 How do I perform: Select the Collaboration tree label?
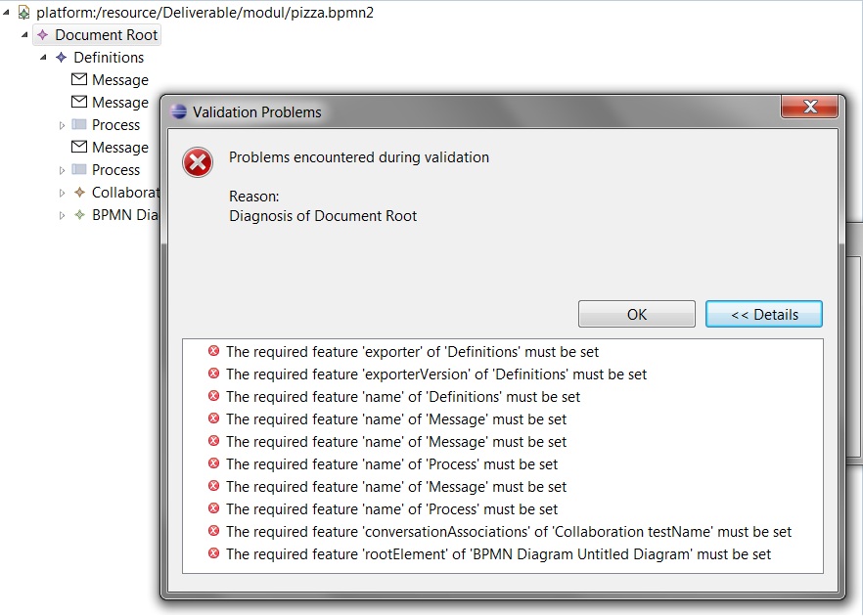click(125, 193)
